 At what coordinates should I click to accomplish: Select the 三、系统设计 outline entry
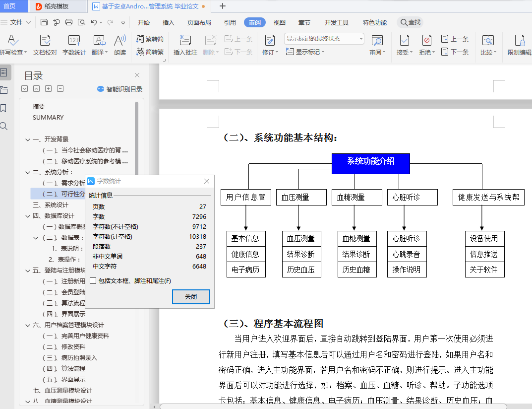pyautogui.click(x=50, y=205)
